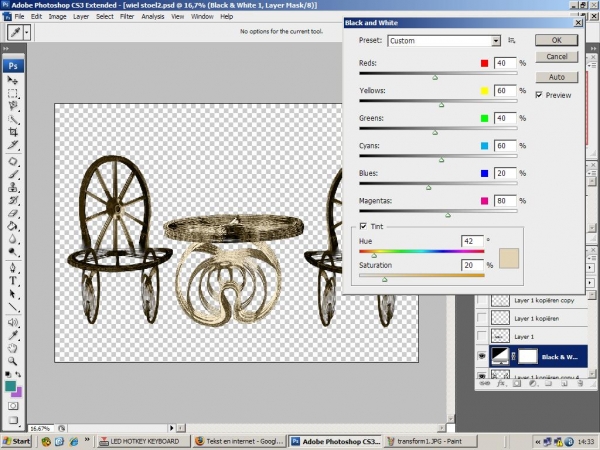This screenshot has width=600, height=450.
Task: Open the Analysis menu
Action: tap(153, 16)
